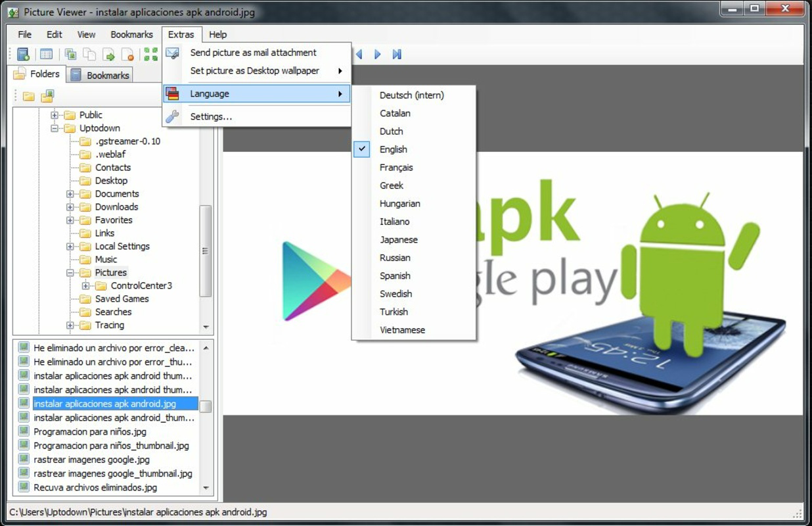
Task: Select the Contacts folder in tree
Action: pyautogui.click(x=113, y=168)
